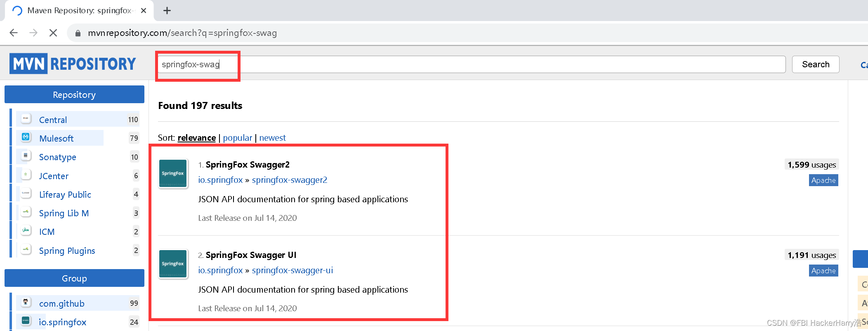
Task: Click the Central repository icon
Action: pyautogui.click(x=26, y=119)
